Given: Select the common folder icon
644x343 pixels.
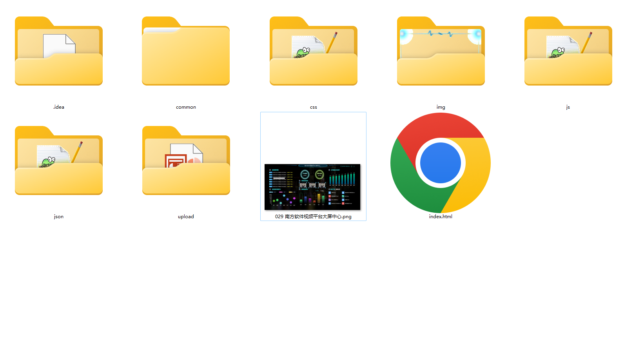Looking at the screenshot, I should point(186,51).
